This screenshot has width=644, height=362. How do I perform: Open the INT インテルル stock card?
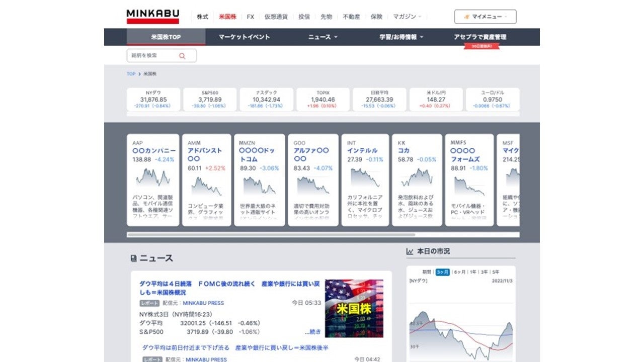point(365,179)
